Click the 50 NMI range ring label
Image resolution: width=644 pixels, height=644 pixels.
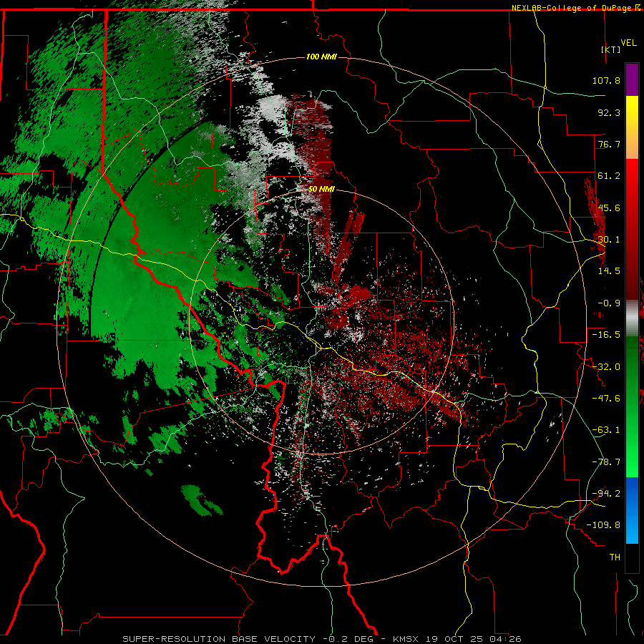point(321,189)
